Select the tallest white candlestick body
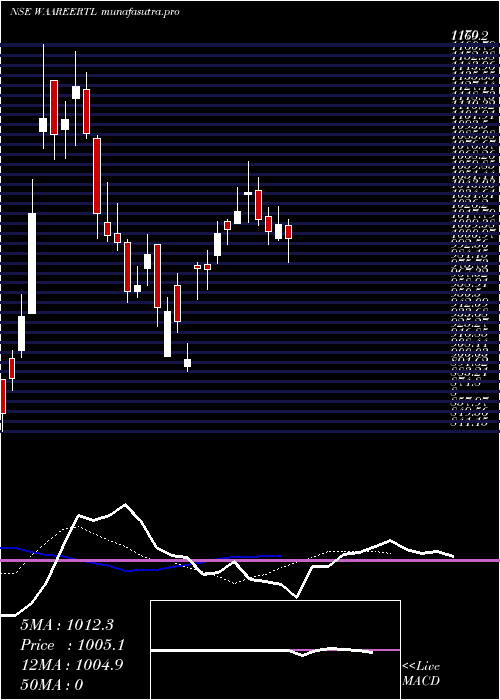This screenshot has width=500, height=700. coord(32,263)
